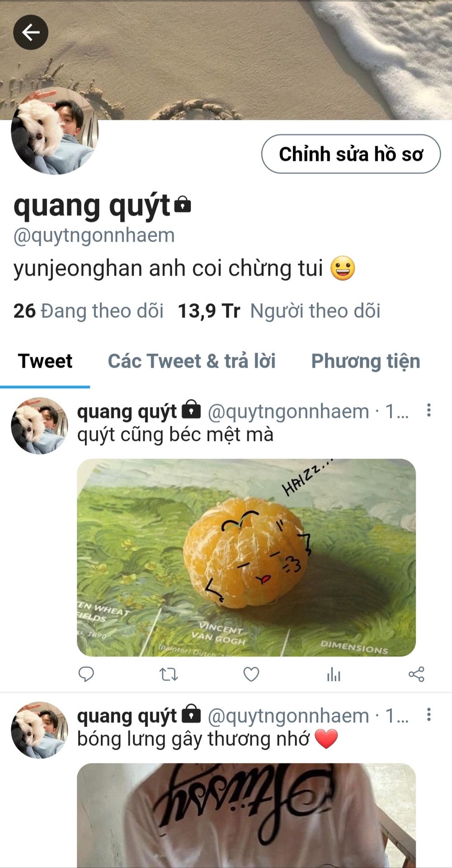The width and height of the screenshot is (452, 868).
Task: Click 'Chỉnh sửa hồ sơ' button
Action: click(351, 154)
